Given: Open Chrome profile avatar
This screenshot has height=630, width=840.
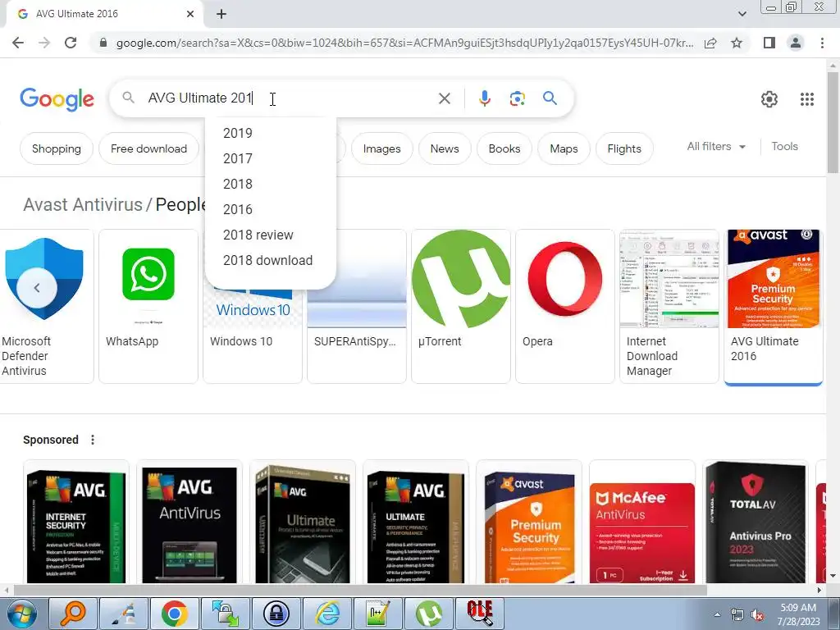Looking at the screenshot, I should tap(796, 43).
